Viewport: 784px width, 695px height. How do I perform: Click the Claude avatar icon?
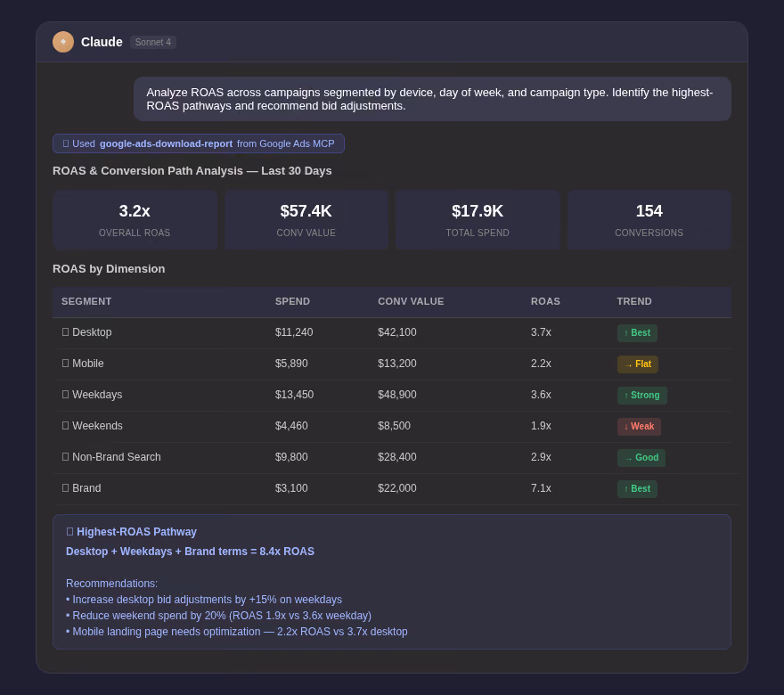63,42
